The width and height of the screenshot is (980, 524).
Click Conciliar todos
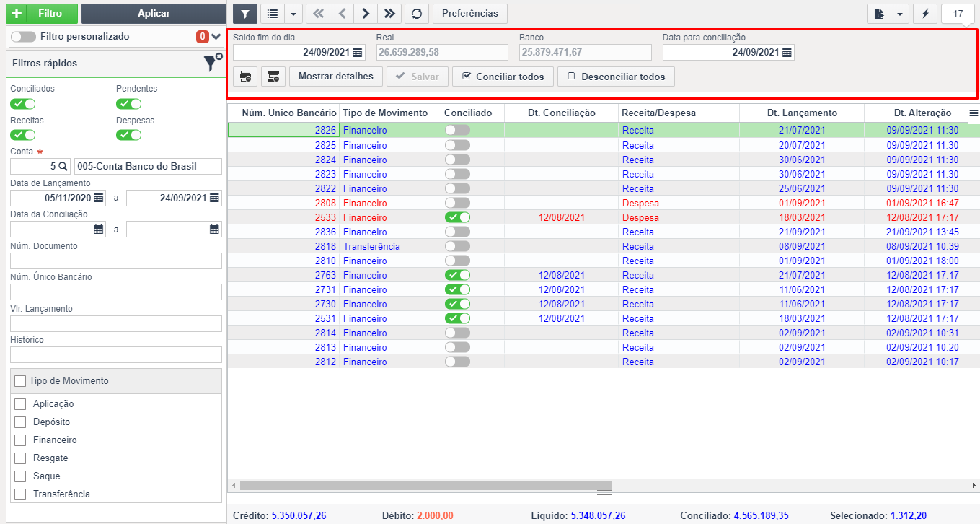click(503, 76)
